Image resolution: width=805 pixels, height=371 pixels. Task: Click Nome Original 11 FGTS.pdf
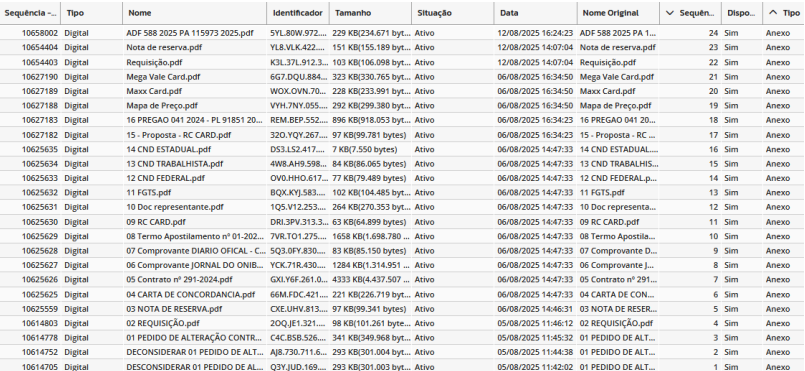602,192
